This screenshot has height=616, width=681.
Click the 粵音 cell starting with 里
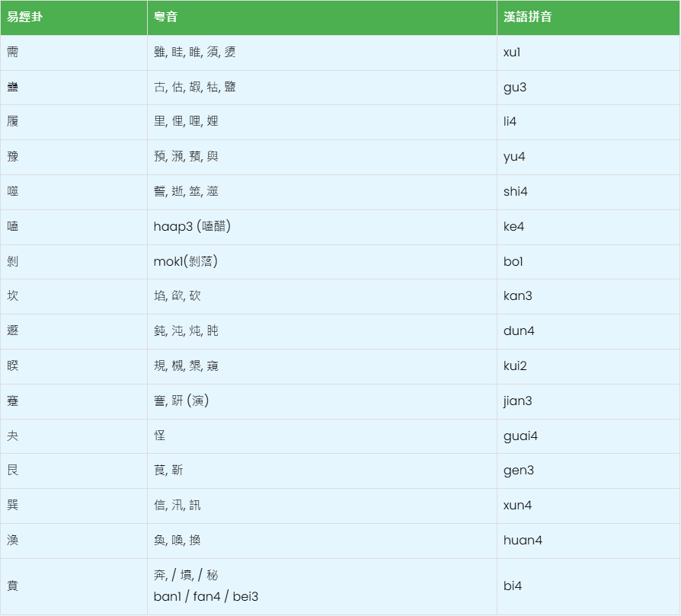322,122
